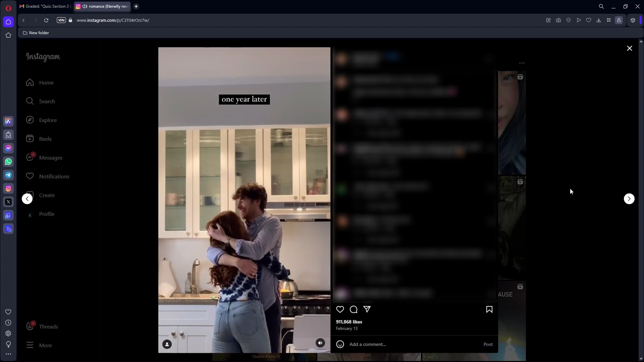Viewport: 644px width, 362px height.
Task: Like the post with heart icon
Action: click(x=340, y=309)
